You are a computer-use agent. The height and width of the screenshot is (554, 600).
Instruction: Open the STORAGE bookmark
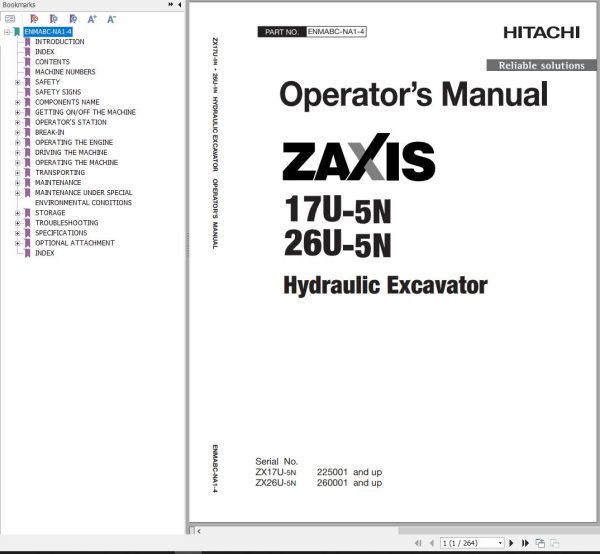pyautogui.click(x=50, y=213)
